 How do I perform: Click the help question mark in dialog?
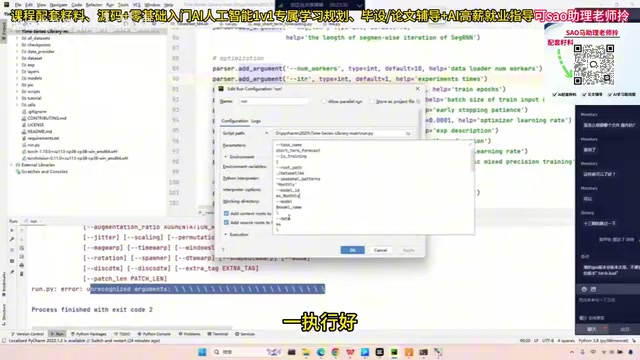223,250
